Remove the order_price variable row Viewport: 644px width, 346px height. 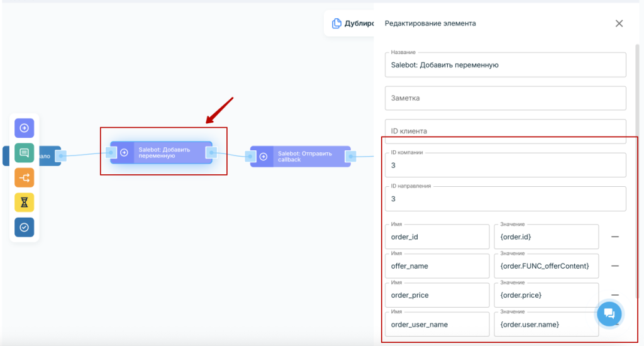615,295
